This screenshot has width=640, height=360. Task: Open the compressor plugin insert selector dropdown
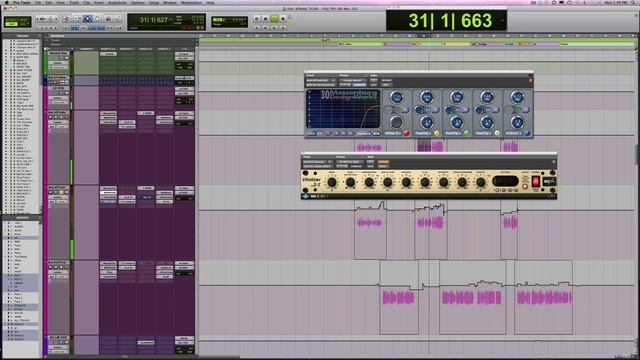[317, 166]
